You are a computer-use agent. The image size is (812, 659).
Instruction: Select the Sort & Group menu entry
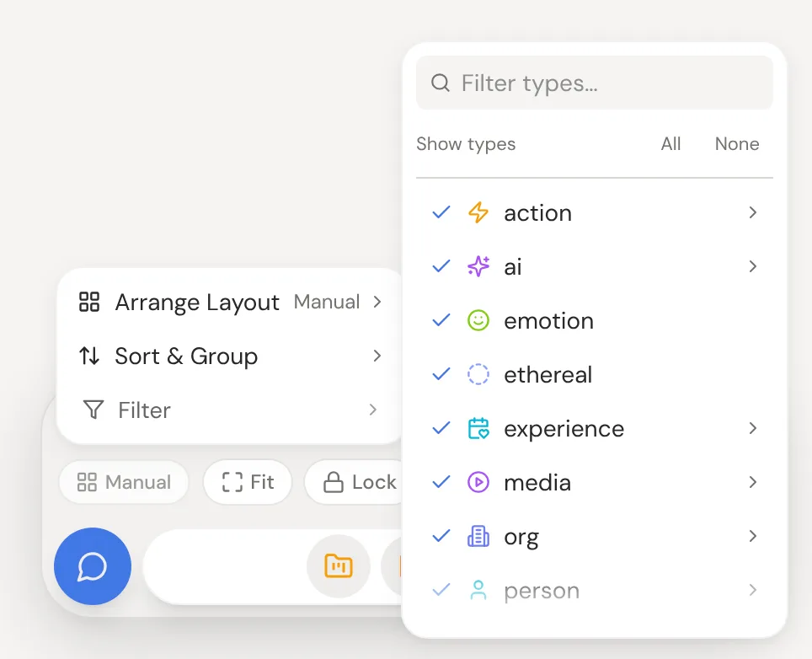(x=230, y=356)
